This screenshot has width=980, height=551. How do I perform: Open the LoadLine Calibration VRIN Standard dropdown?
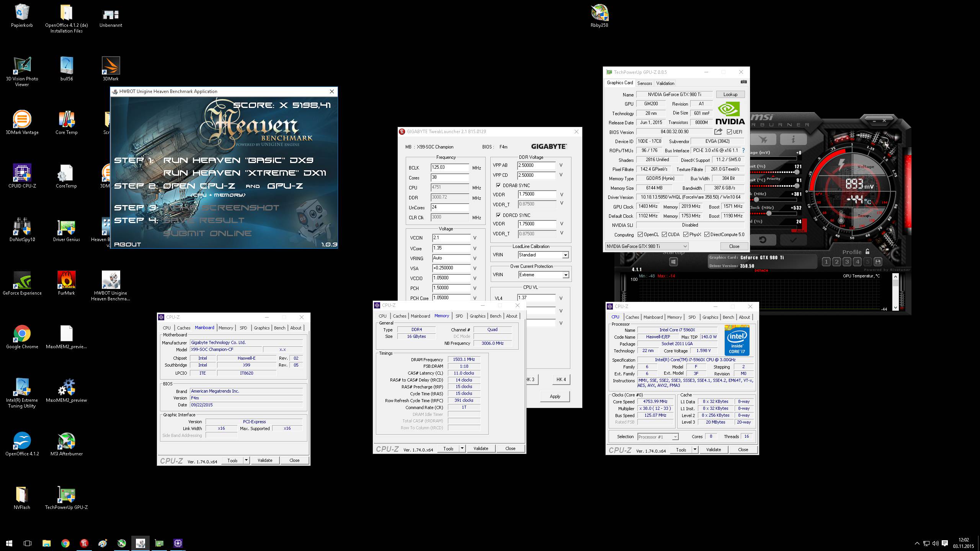click(x=544, y=255)
